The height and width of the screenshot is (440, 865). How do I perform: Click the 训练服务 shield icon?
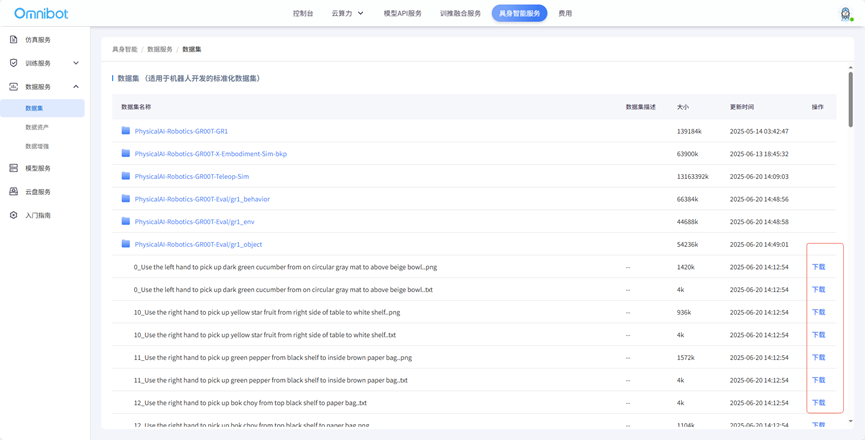coord(14,63)
